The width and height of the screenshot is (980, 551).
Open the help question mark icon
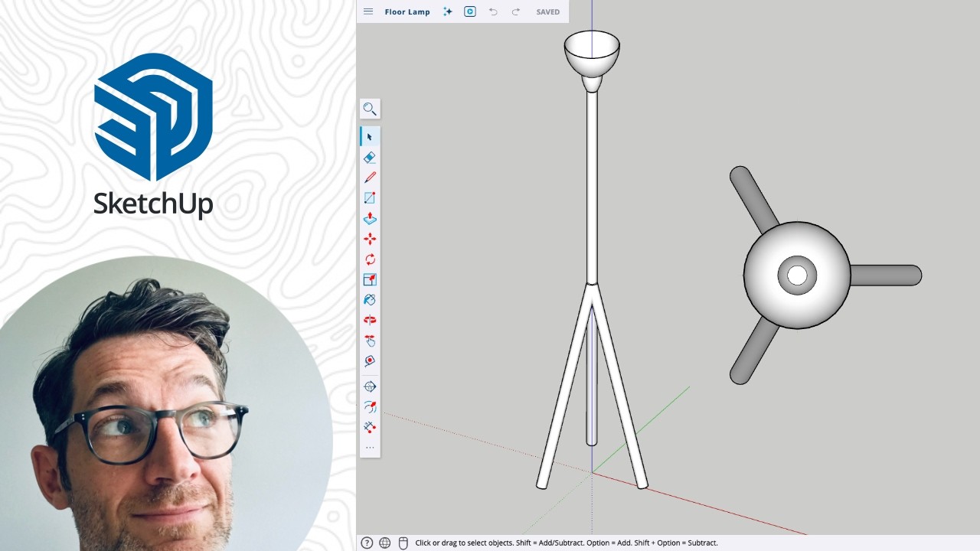click(367, 543)
